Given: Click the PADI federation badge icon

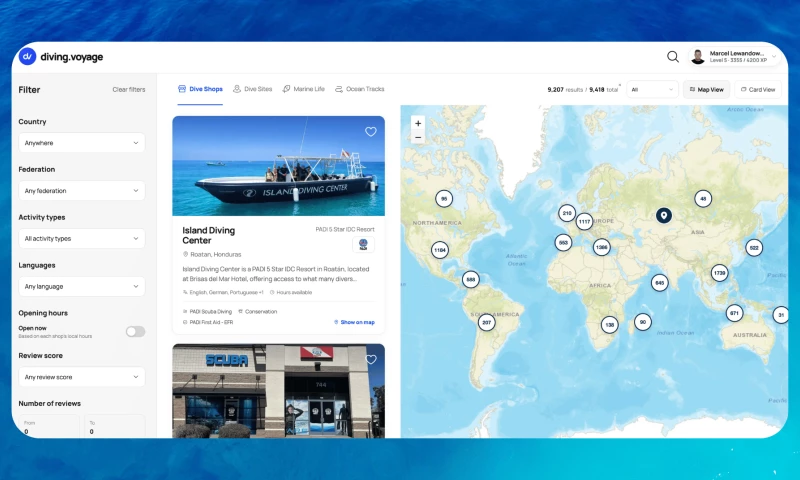Looking at the screenshot, I should (363, 244).
